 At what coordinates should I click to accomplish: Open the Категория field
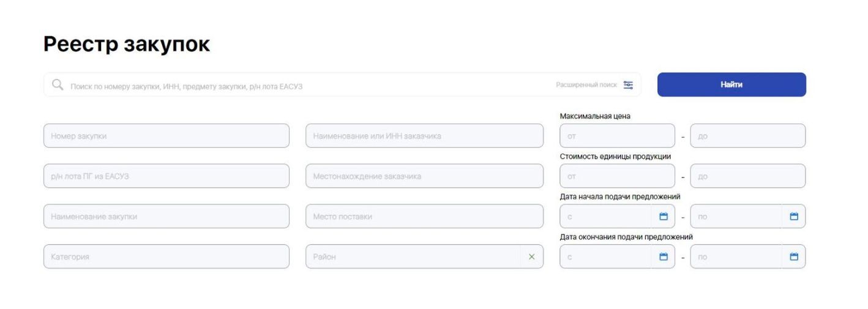(166, 256)
